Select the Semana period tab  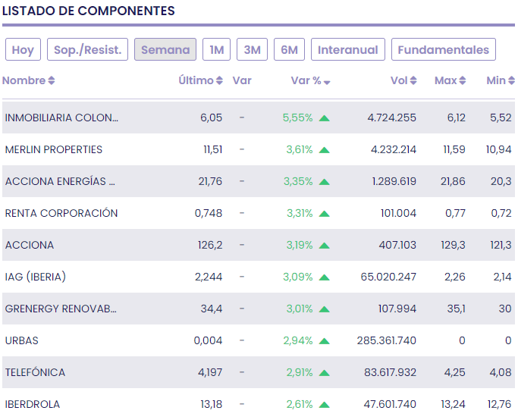tap(165, 50)
